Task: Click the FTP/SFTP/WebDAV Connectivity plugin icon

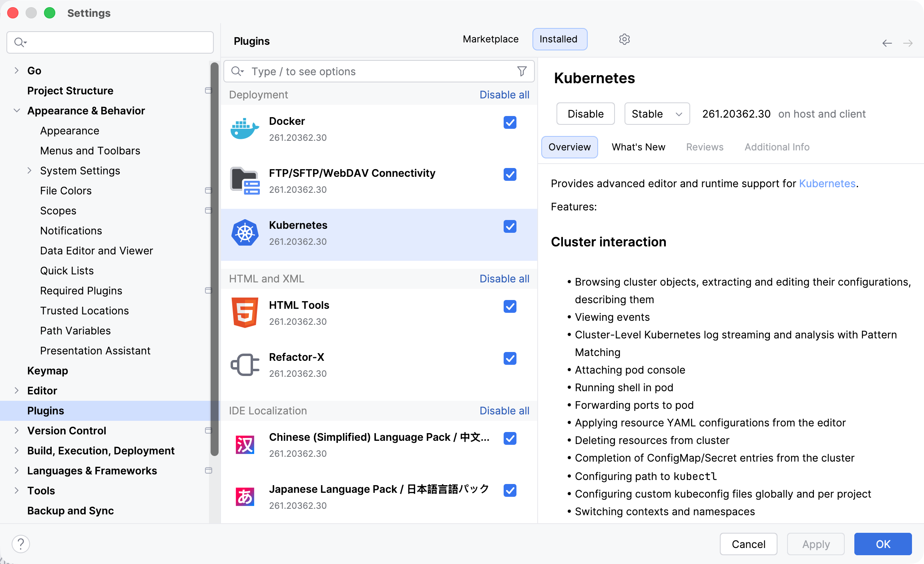Action: (245, 181)
